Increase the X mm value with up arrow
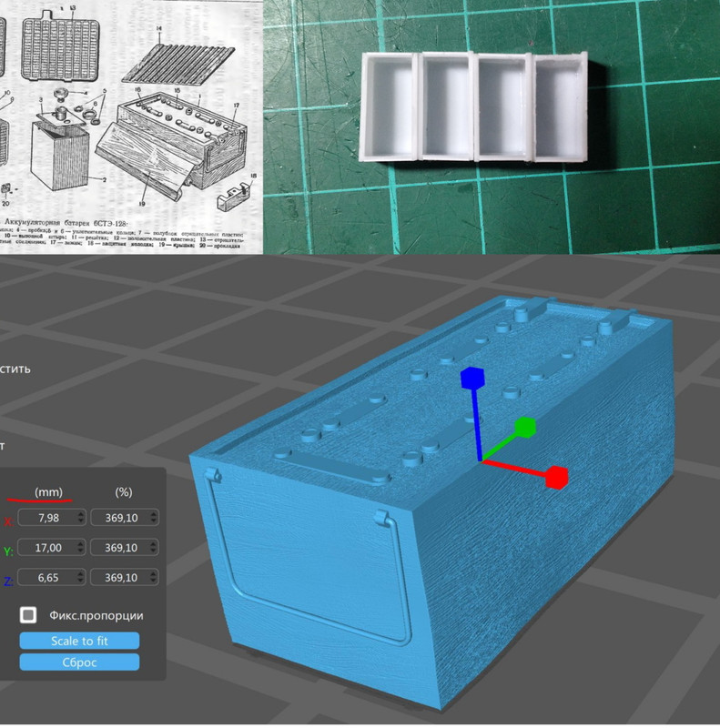The width and height of the screenshot is (720, 728). pyautogui.click(x=81, y=514)
